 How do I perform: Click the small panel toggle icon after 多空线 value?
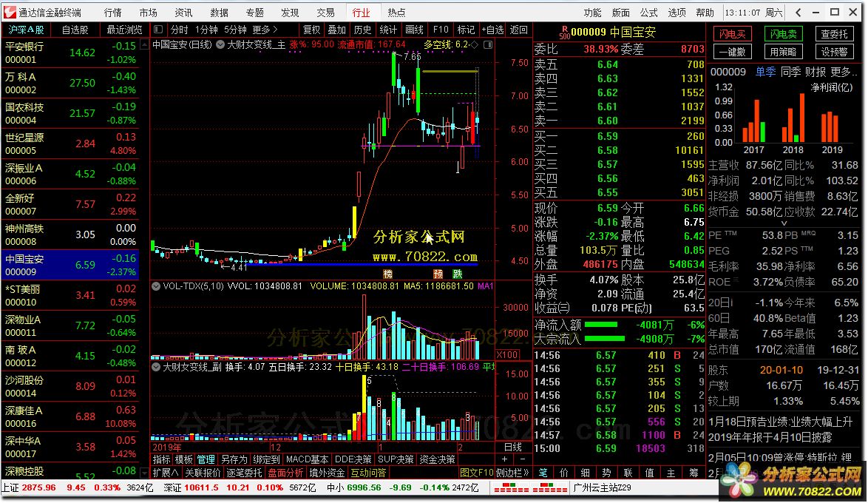click(488, 44)
